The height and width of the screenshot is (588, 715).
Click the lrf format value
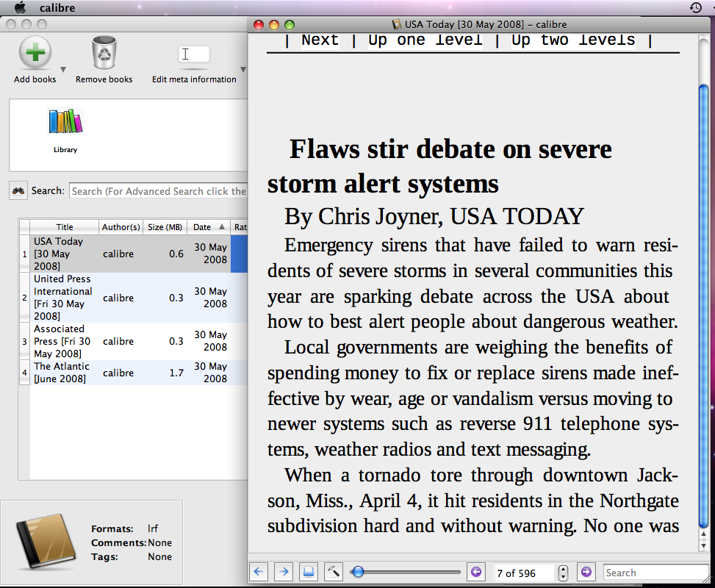153,528
